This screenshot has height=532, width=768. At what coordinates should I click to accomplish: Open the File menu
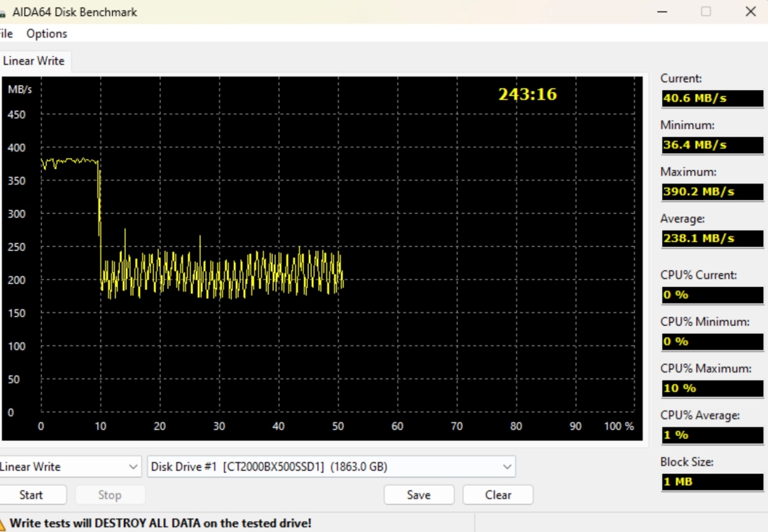pos(6,34)
